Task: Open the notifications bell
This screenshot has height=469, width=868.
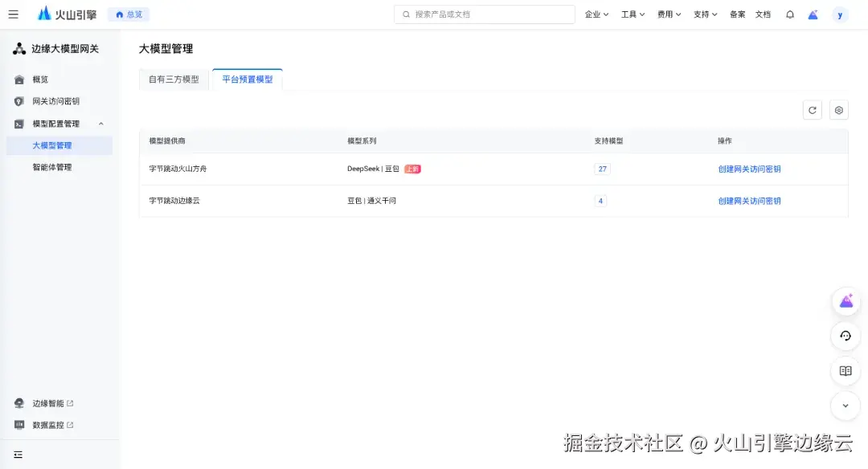Action: (790, 14)
